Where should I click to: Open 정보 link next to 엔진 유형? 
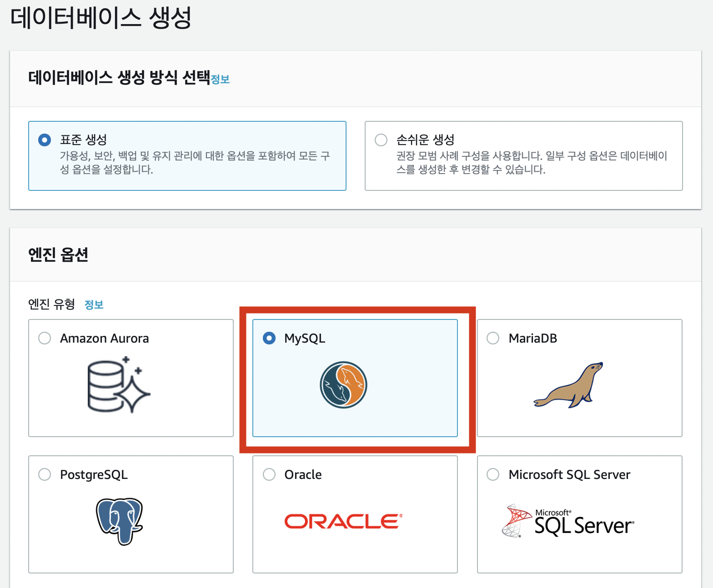[94, 304]
